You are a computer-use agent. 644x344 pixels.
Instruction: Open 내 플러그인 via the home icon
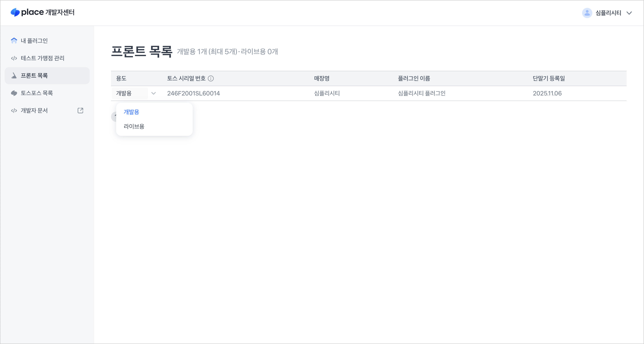coord(14,41)
